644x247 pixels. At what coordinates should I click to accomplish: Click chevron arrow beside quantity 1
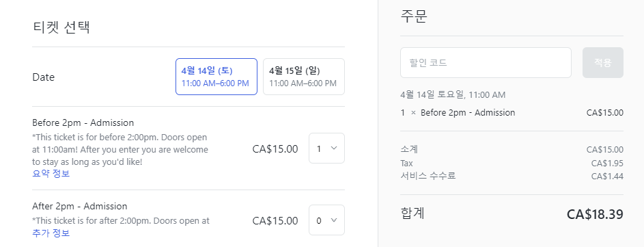click(333, 148)
